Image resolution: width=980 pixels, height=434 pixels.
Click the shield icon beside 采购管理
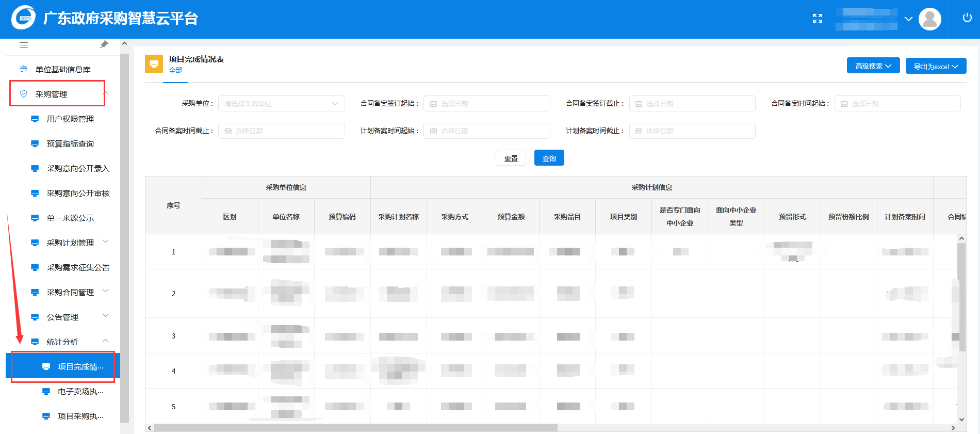click(24, 94)
